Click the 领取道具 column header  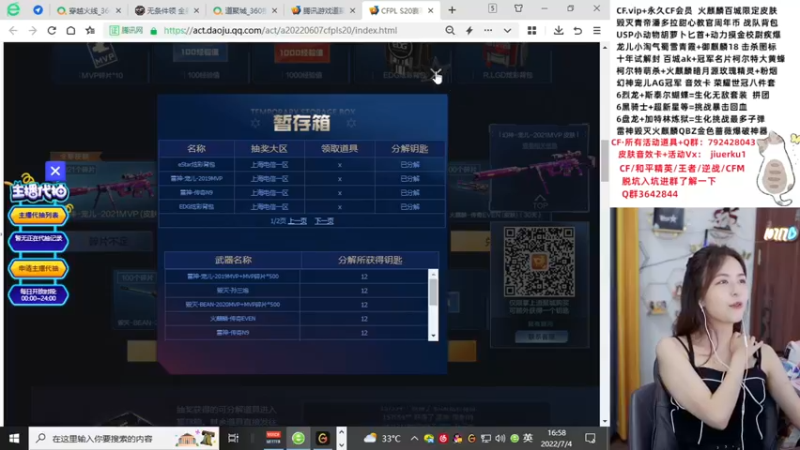[339, 149]
